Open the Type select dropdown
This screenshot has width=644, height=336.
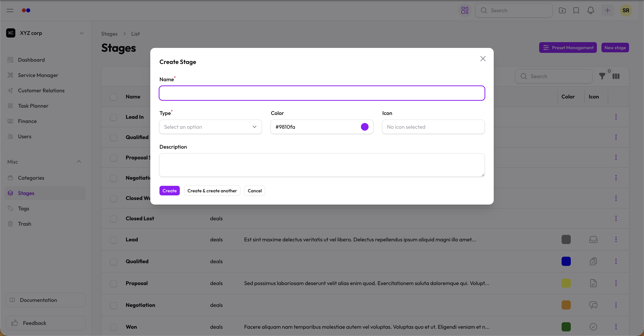coord(210,127)
